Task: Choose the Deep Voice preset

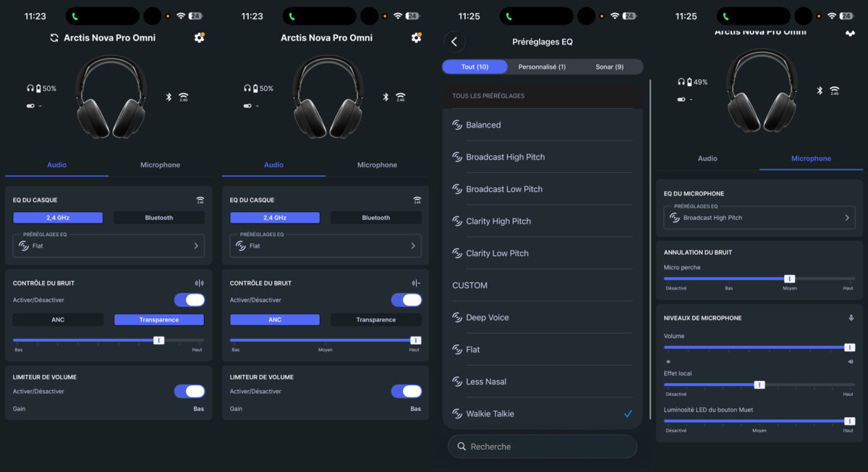Action: (x=542, y=317)
